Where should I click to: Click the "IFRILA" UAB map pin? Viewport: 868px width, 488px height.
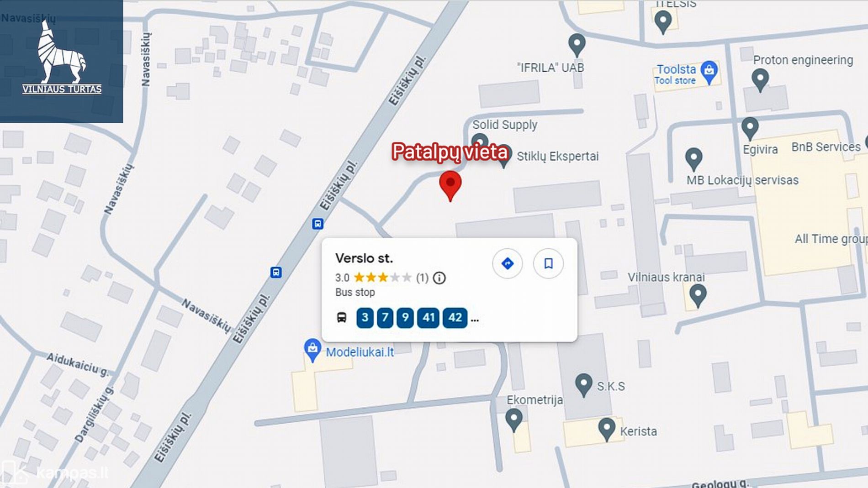point(577,45)
